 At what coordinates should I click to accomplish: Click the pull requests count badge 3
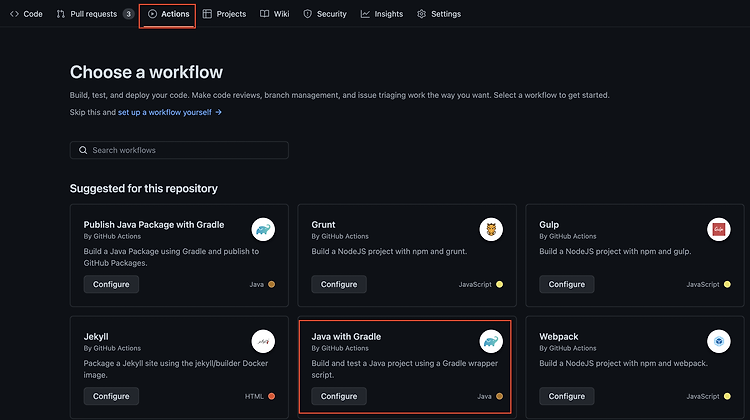128,14
